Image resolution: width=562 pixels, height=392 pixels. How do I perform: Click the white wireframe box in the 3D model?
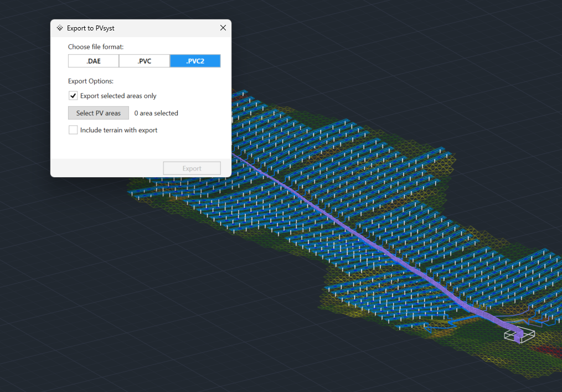pos(519,334)
